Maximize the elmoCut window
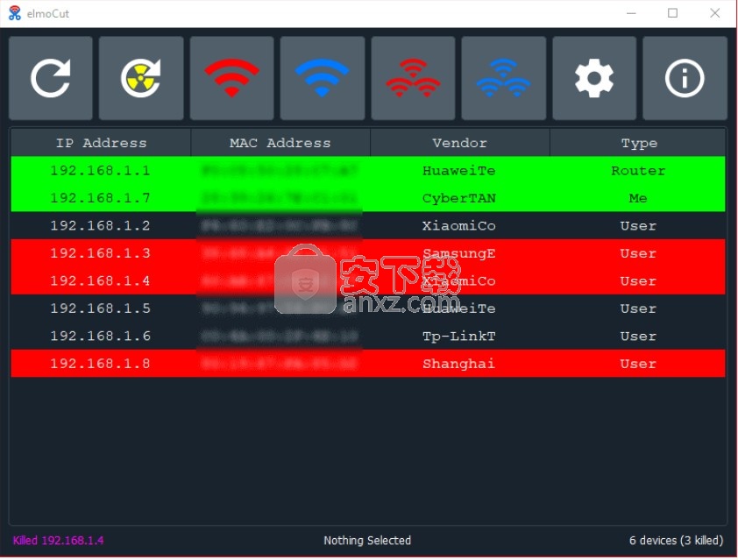This screenshot has height=560, width=738. click(x=672, y=13)
